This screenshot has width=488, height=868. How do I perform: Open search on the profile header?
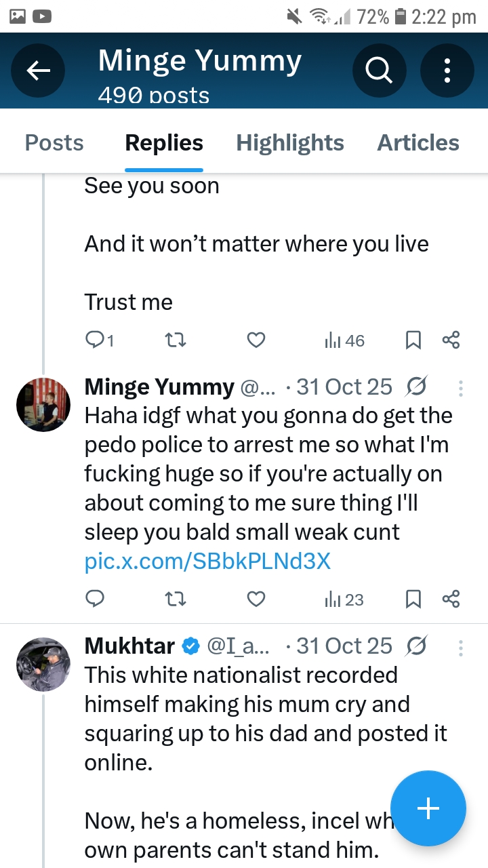pos(379,70)
